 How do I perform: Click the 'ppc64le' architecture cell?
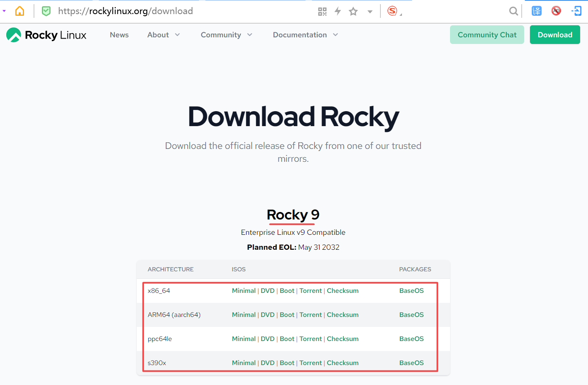click(x=160, y=339)
